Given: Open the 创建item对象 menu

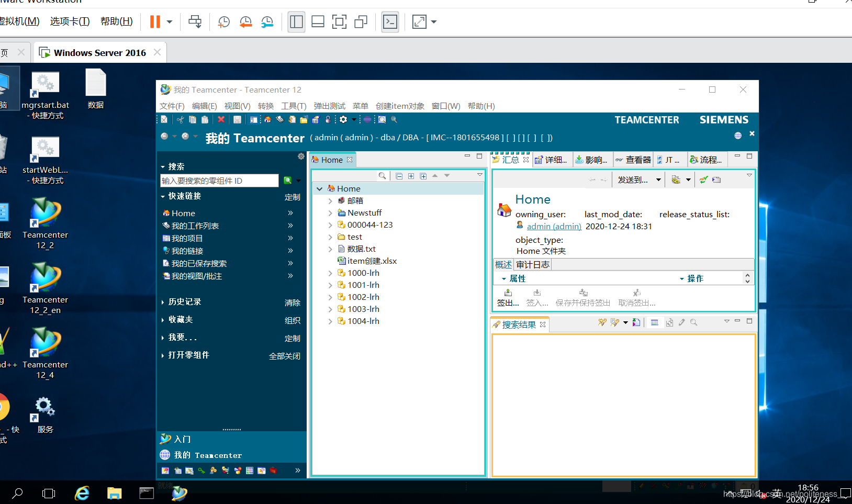Looking at the screenshot, I should pos(400,106).
